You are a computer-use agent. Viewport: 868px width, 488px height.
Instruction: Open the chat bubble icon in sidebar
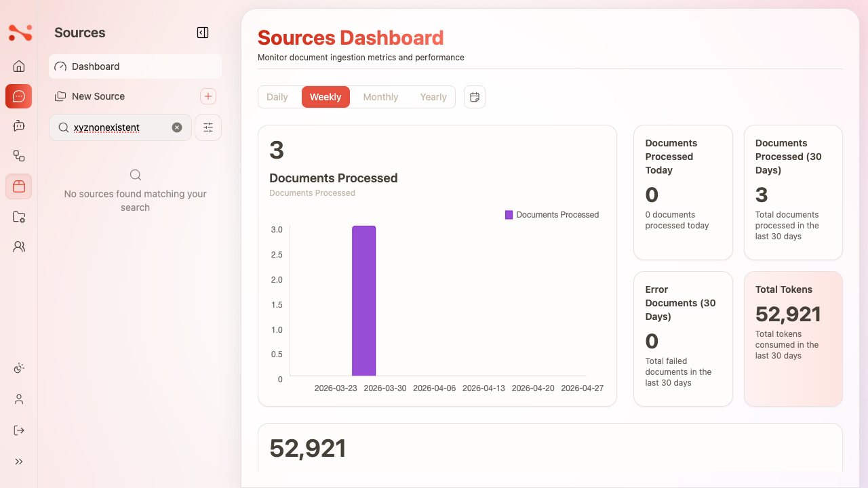pos(19,96)
